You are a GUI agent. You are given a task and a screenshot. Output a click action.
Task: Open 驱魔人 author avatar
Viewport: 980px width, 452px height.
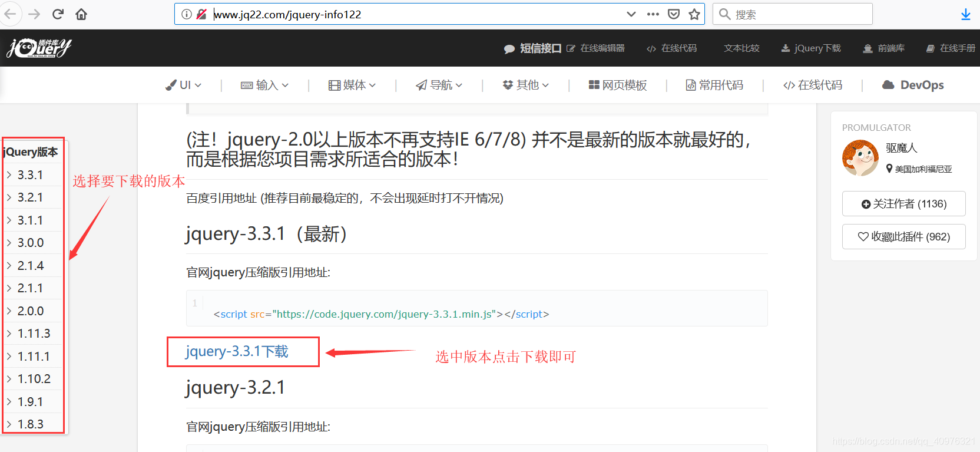pyautogui.click(x=860, y=158)
